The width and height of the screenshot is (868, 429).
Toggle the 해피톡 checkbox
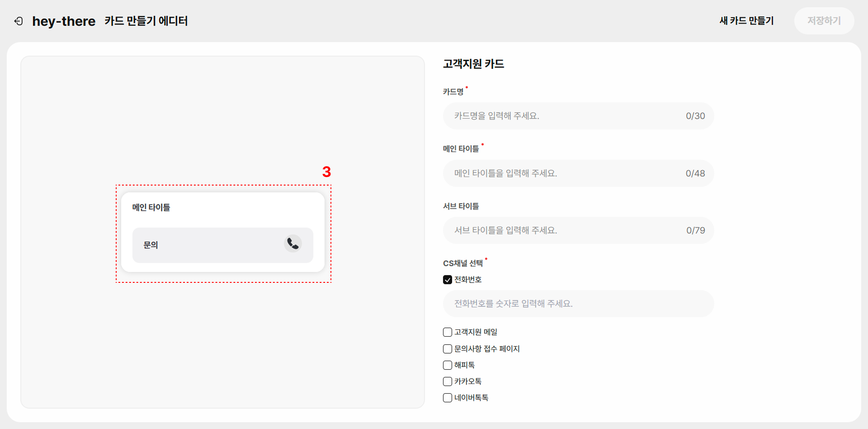[x=448, y=365]
